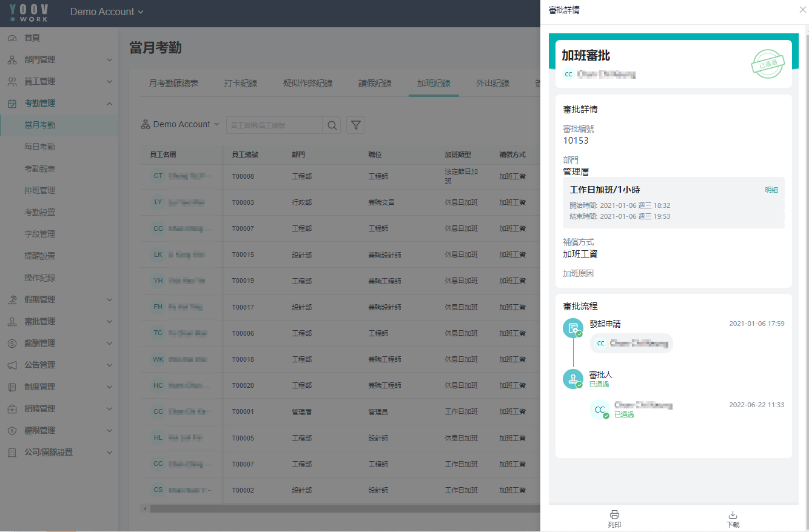809x532 pixels.
Task: Switch to the 請假紀錄 tab
Action: [375, 84]
